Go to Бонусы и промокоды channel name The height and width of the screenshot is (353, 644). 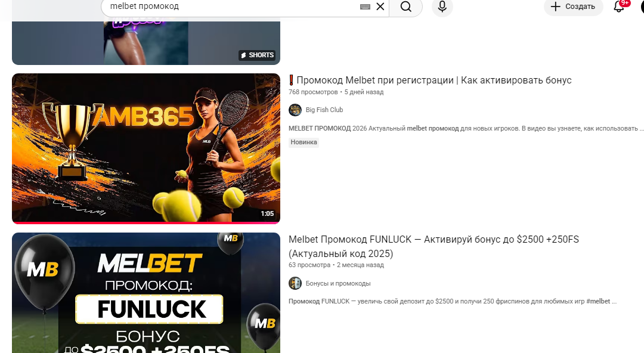(x=338, y=284)
